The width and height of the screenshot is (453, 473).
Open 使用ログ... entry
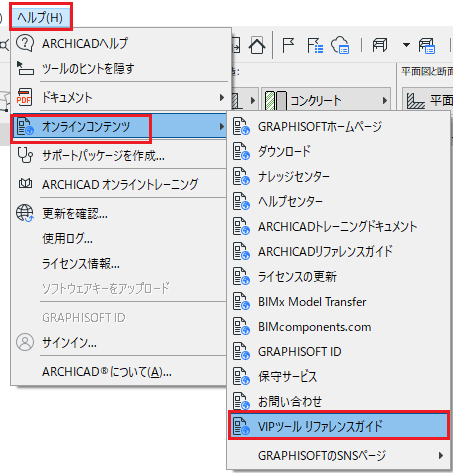(120, 238)
